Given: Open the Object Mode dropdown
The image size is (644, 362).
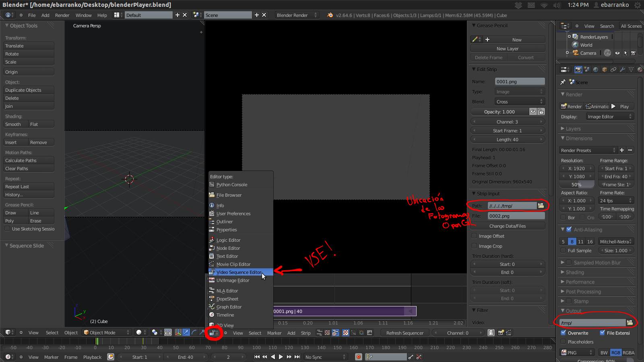Looking at the screenshot, I should point(107,333).
